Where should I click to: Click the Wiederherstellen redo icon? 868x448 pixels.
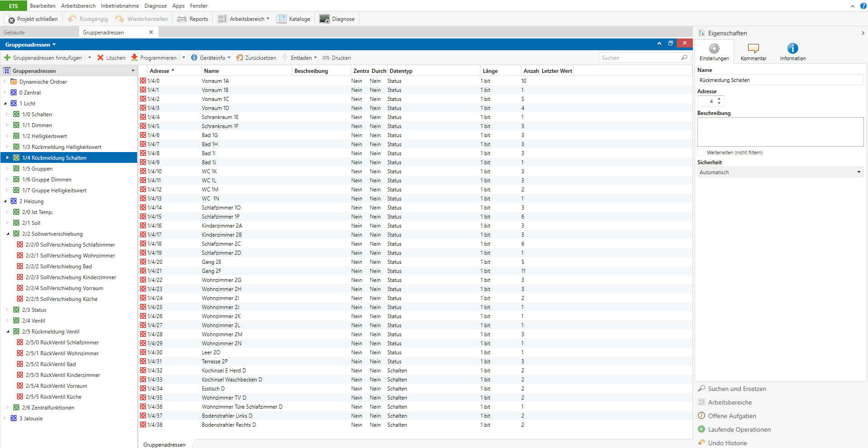click(120, 19)
